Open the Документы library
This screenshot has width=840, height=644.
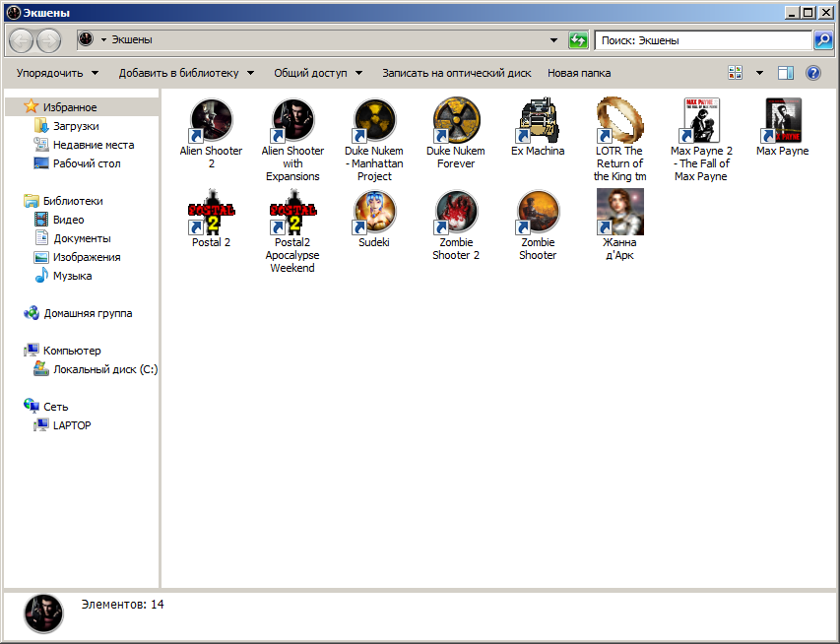(82, 238)
